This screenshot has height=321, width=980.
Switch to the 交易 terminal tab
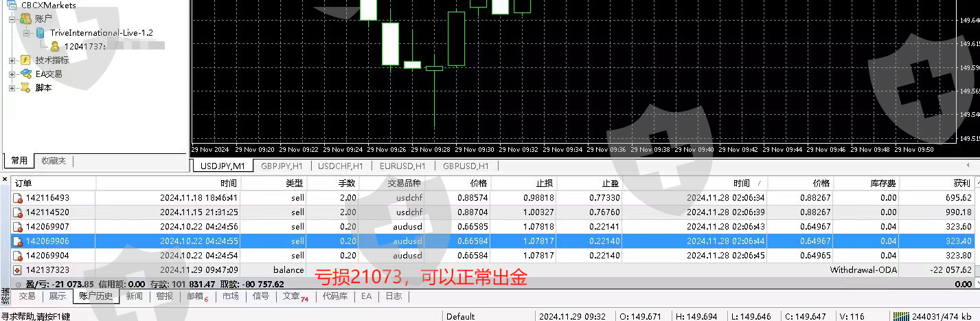27,296
